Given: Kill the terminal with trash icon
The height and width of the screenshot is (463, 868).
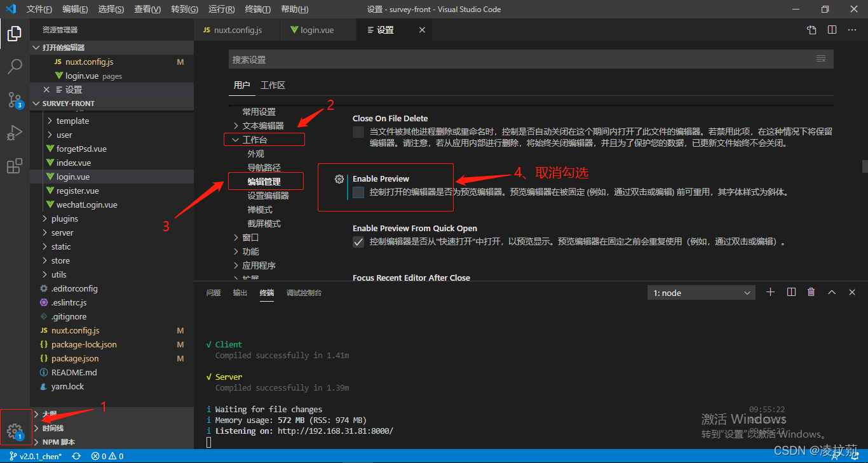Looking at the screenshot, I should click(x=811, y=292).
